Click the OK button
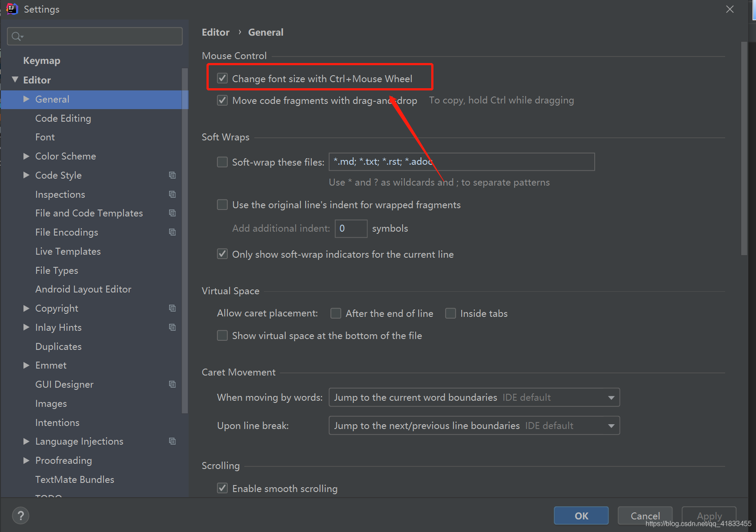The image size is (756, 532). tap(581, 515)
